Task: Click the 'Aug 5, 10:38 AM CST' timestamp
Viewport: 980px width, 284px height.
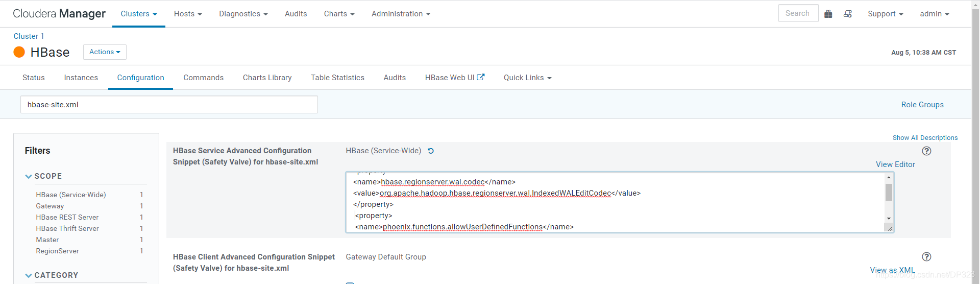Action: (x=923, y=53)
